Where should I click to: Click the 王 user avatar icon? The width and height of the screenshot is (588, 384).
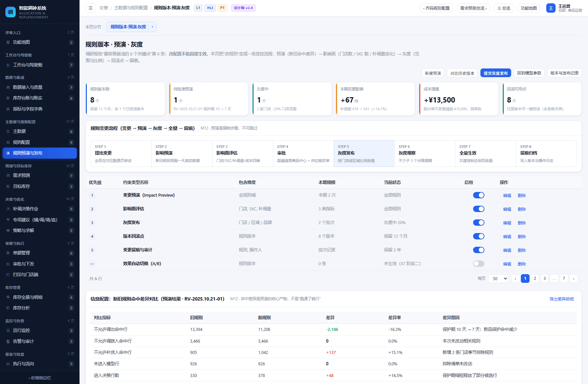pyautogui.click(x=551, y=8)
